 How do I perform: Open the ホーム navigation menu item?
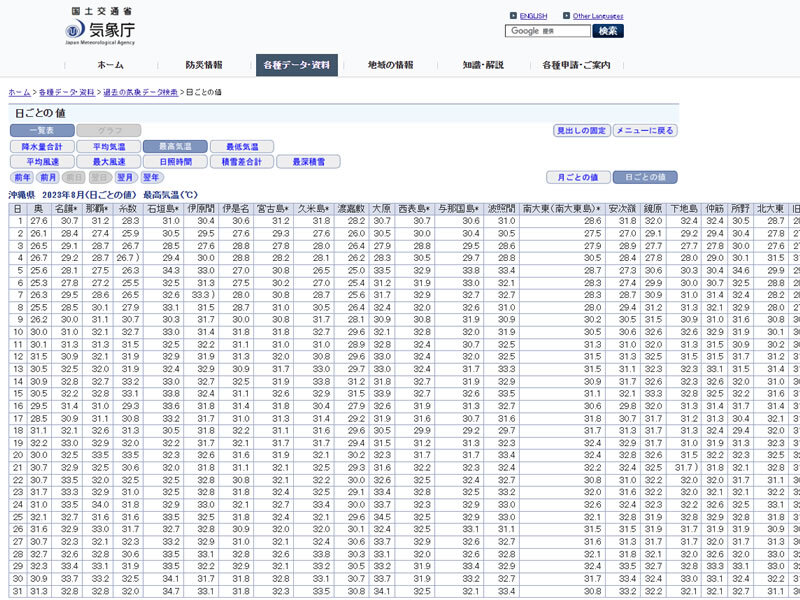[x=110, y=65]
